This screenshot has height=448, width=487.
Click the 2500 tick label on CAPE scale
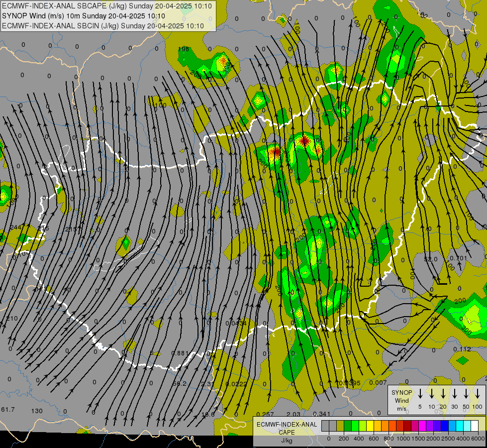(x=448, y=439)
